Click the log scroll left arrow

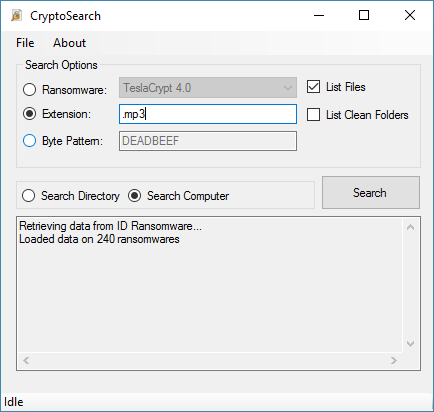point(26,360)
